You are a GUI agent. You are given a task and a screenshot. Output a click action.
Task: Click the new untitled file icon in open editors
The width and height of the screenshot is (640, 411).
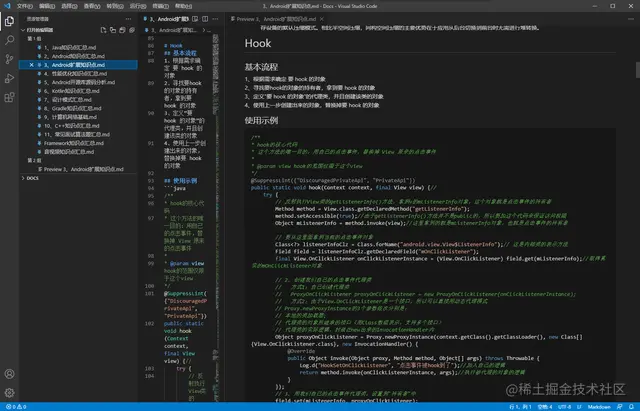[103, 30]
